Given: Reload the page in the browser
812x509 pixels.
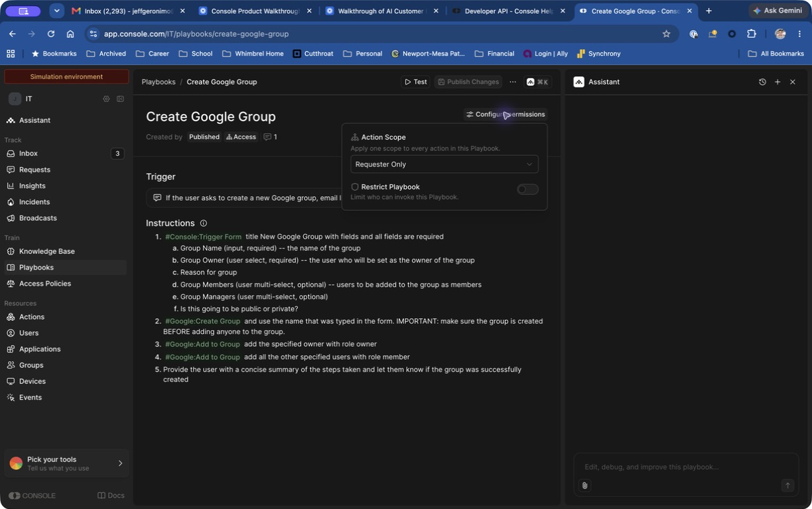Looking at the screenshot, I should click(51, 34).
